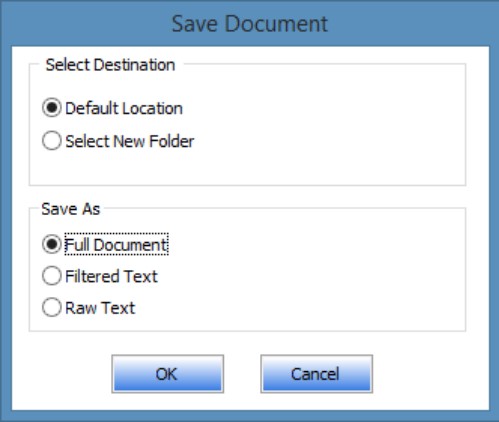Select the Full Document radio button
This screenshot has width=499, height=422.
(x=105, y=244)
